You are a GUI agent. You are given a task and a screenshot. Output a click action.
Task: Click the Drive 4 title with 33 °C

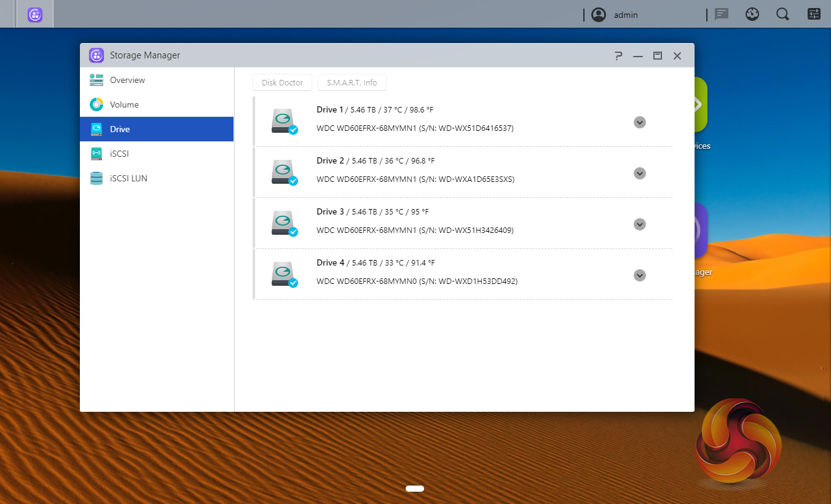pyautogui.click(x=376, y=263)
